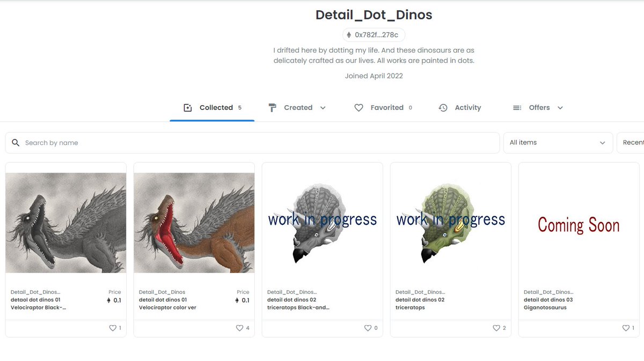The image size is (644, 361).
Task: Open the Recently sort dropdown
Action: [x=631, y=143]
